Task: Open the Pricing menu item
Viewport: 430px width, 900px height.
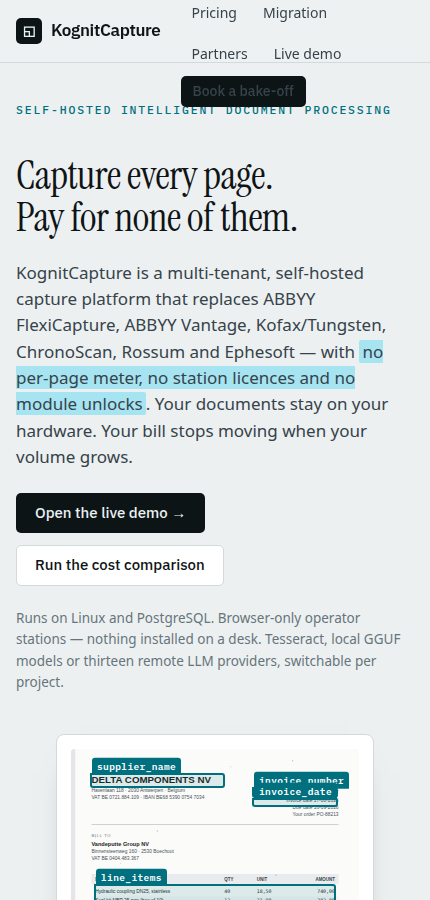Action: (x=214, y=13)
